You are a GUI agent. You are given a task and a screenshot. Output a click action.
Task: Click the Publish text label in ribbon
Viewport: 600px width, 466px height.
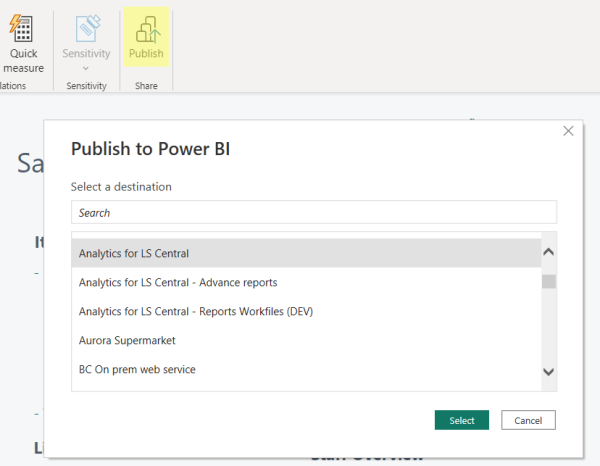pos(146,54)
